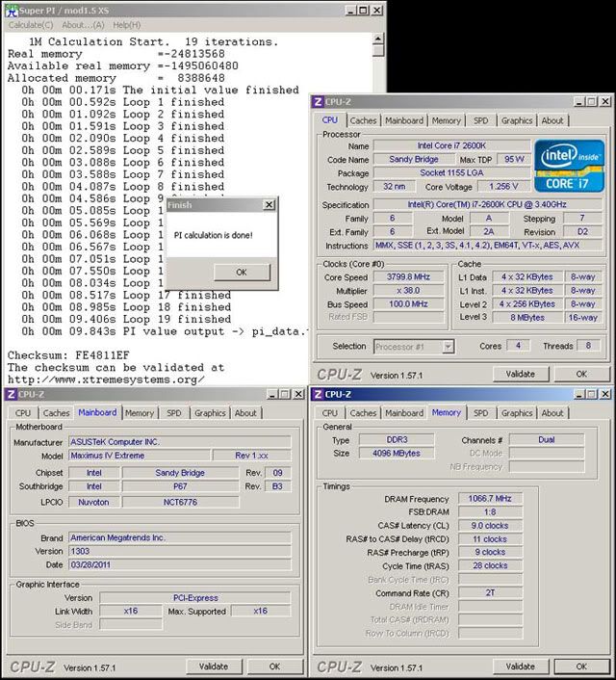616x680 pixels.
Task: Click Validate in the Memory window
Action: (x=521, y=667)
